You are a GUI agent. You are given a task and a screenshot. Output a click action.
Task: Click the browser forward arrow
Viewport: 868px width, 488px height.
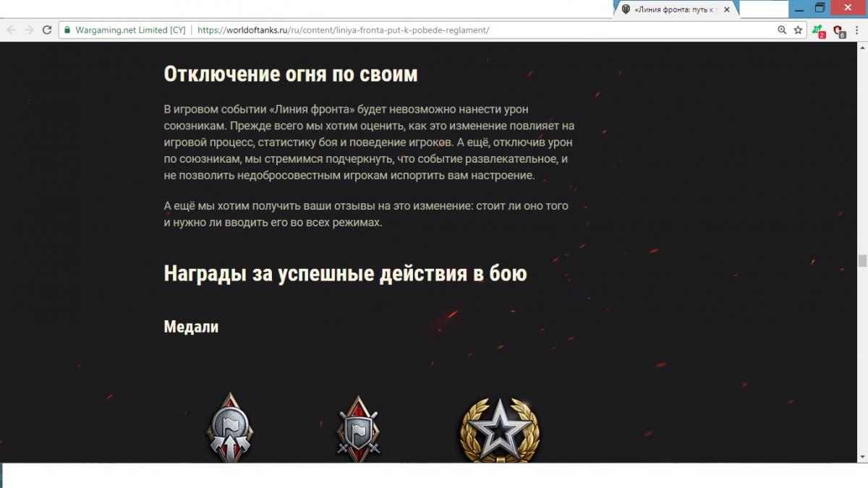click(29, 30)
